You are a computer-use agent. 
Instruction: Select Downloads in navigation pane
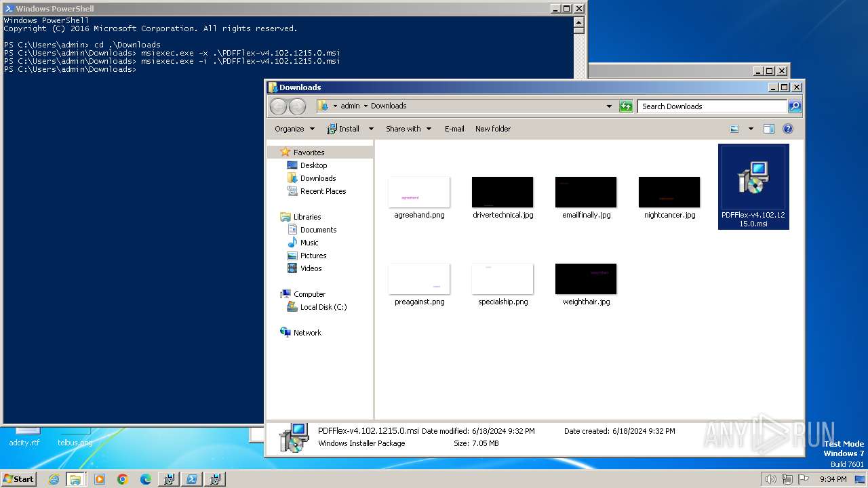click(318, 178)
